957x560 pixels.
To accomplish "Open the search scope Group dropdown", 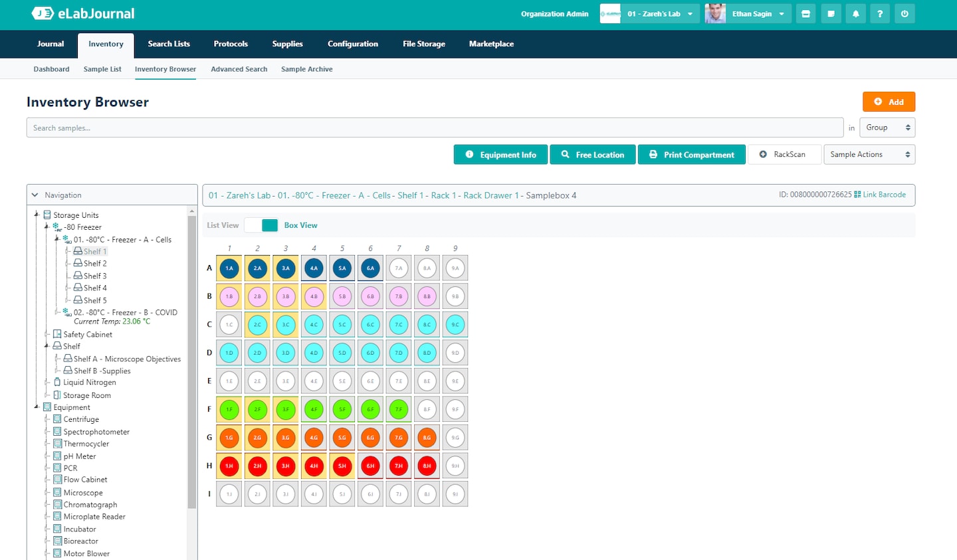I will point(887,128).
